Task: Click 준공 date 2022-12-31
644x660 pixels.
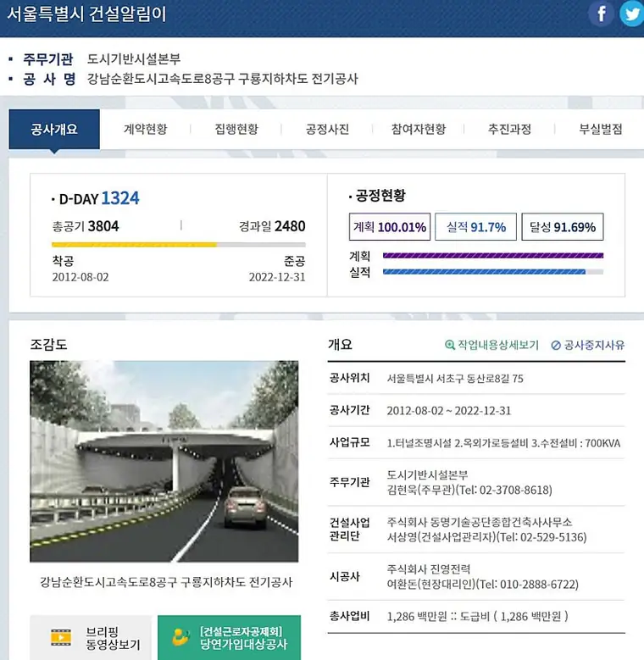Action: (x=277, y=277)
